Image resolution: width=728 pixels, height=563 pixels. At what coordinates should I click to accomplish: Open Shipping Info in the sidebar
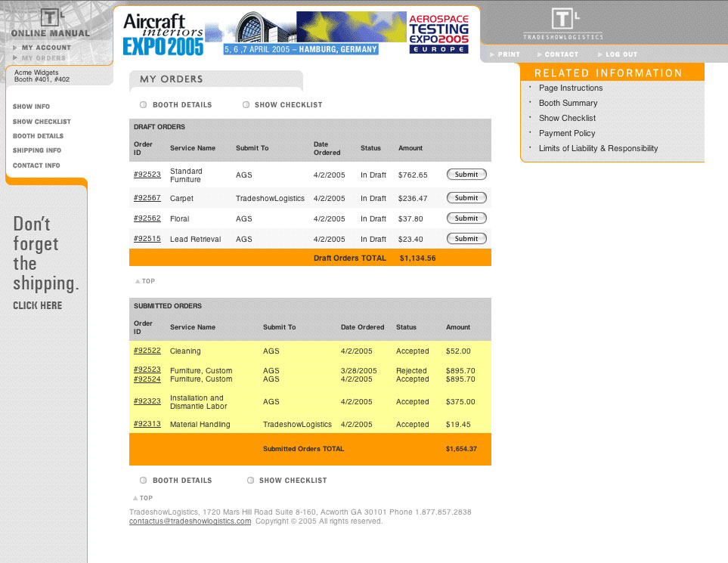tap(37, 150)
